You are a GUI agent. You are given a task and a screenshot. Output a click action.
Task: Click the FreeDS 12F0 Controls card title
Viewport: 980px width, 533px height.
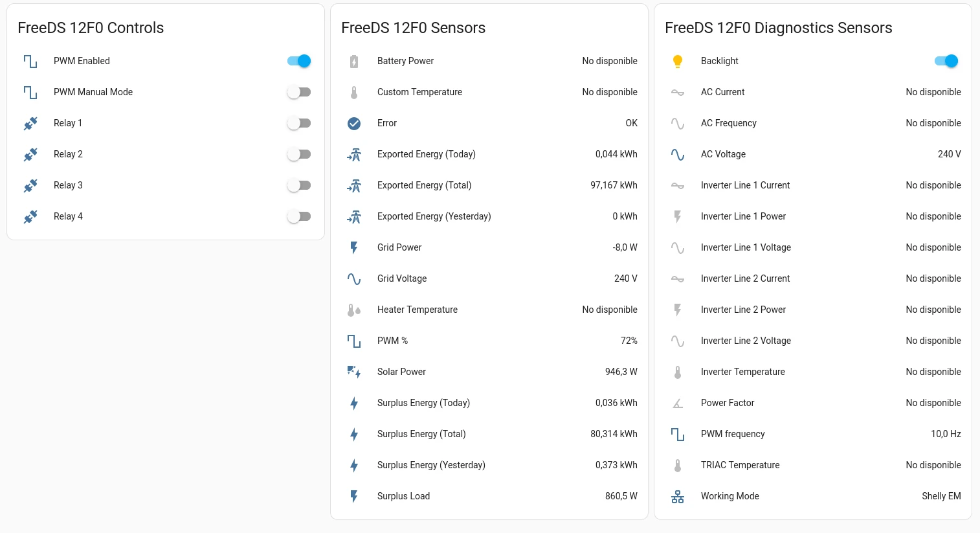(x=91, y=28)
